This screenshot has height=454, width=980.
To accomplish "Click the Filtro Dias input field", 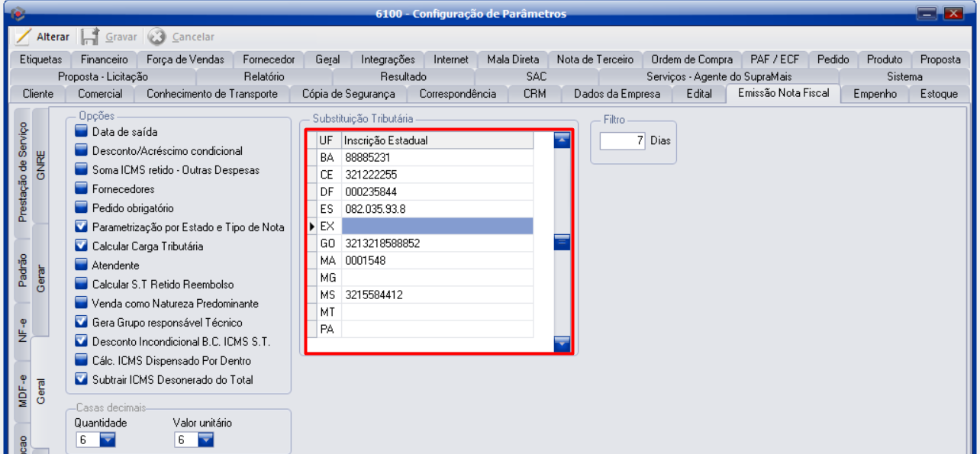I will pos(623,141).
